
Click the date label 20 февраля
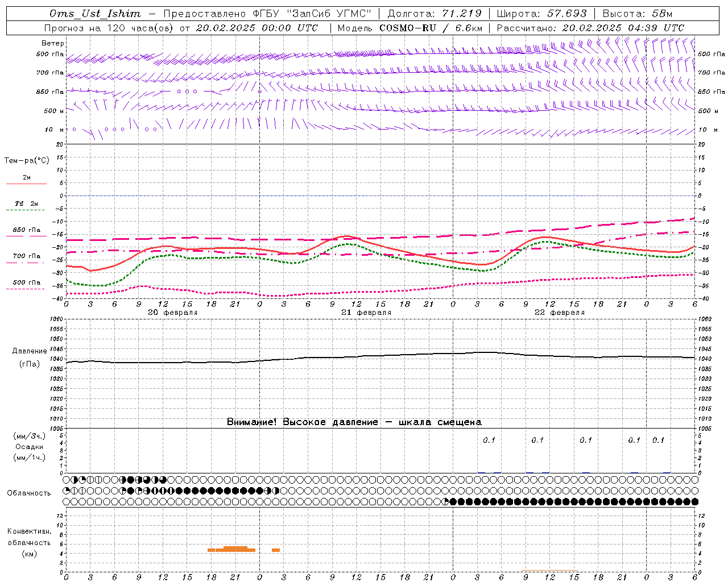tap(172, 313)
